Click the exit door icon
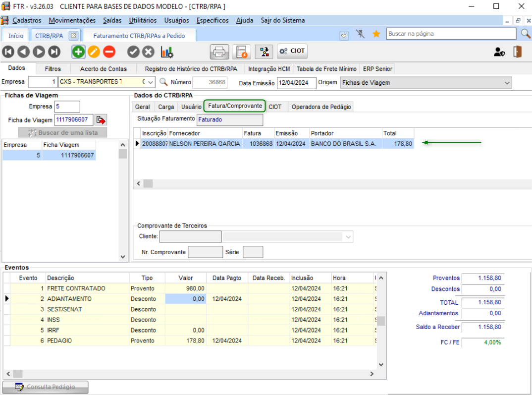532x395 pixels. 517,52
